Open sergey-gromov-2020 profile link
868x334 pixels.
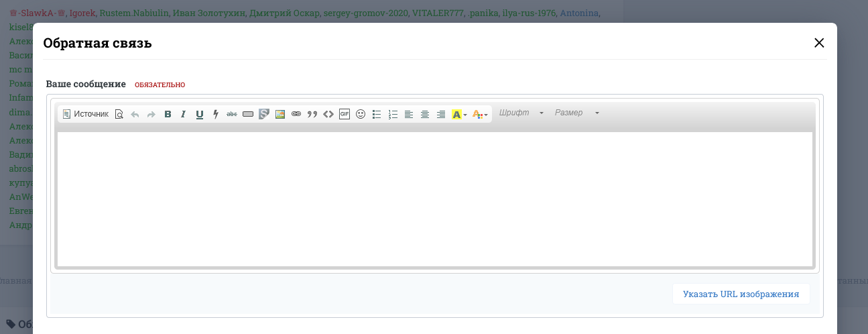coord(365,13)
